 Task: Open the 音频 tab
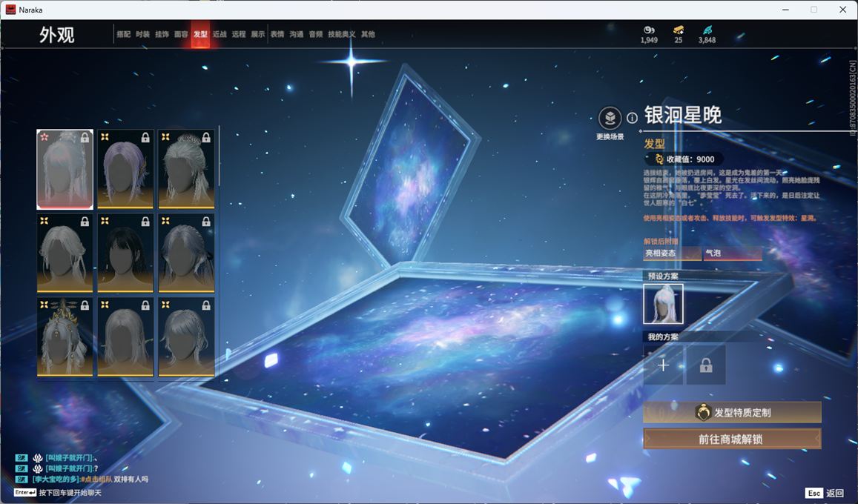point(316,34)
